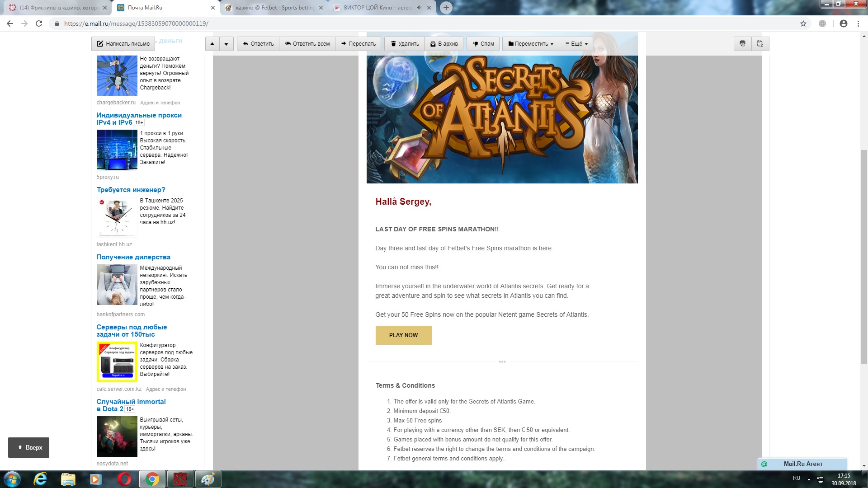Click the PLAY NOW button
This screenshot has height=488, width=868.
[x=403, y=335]
